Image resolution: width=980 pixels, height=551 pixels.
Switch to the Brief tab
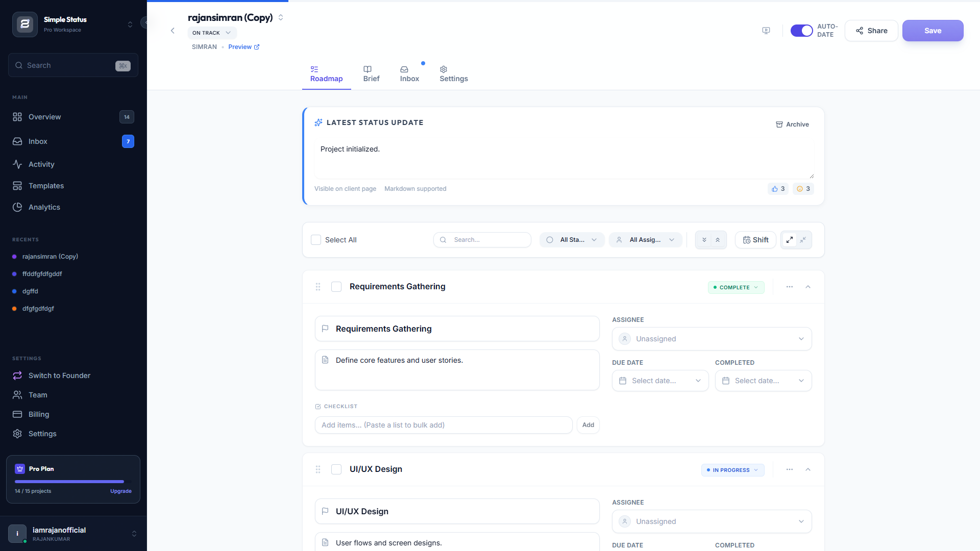tap(371, 74)
